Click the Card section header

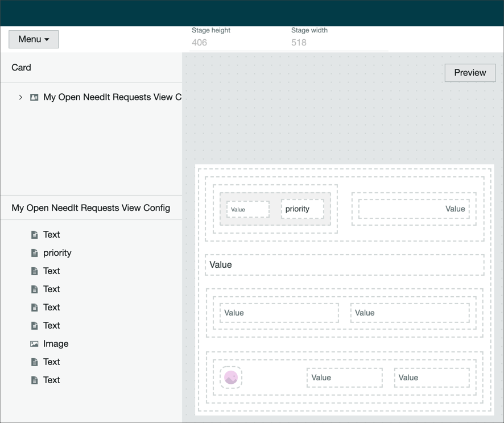[21, 67]
